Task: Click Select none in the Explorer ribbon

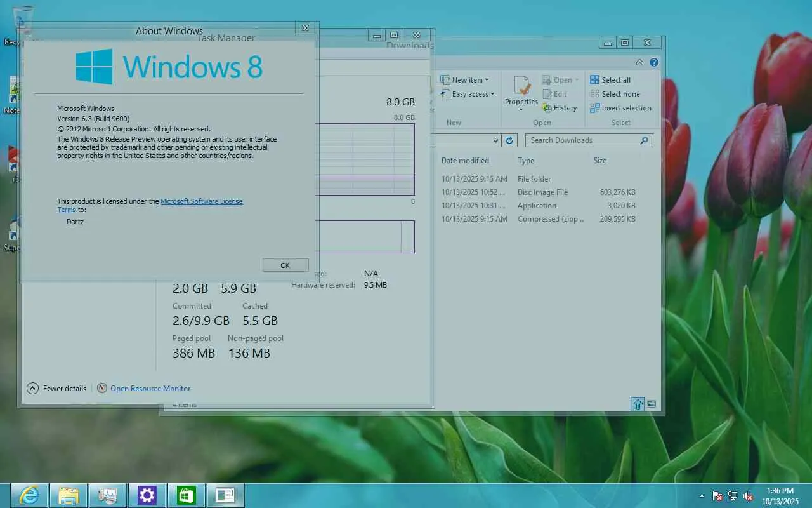Action: 615,94
